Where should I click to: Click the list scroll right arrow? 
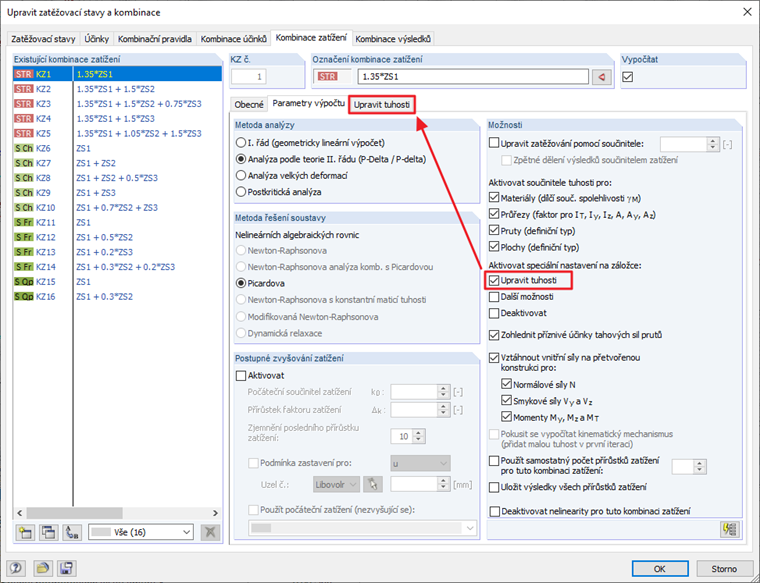point(215,513)
